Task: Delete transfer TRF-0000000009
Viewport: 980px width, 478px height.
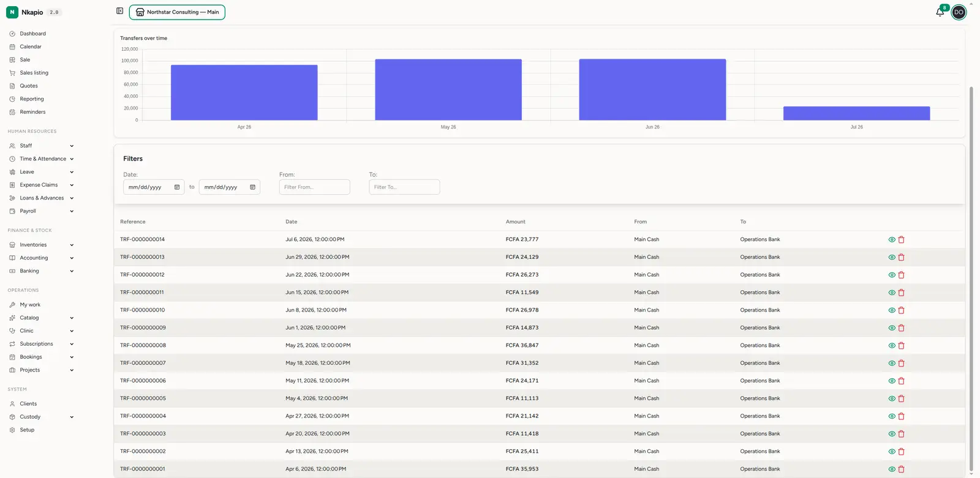Action: click(x=901, y=328)
